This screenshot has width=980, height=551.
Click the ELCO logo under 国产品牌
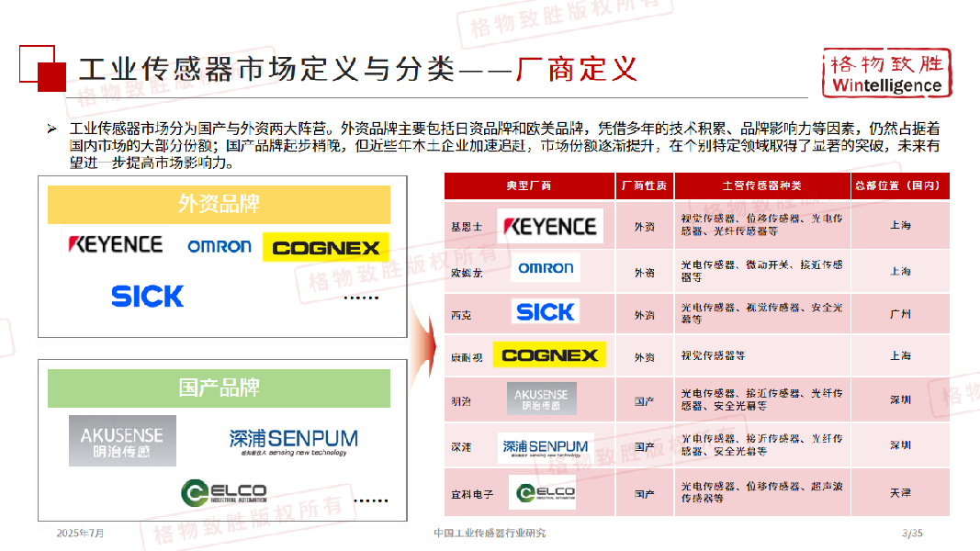(x=224, y=492)
